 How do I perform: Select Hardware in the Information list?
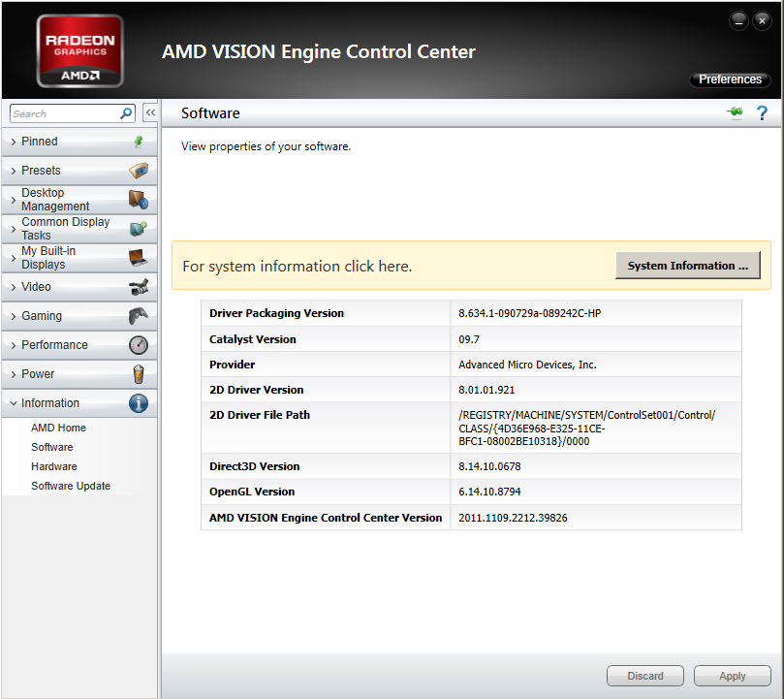click(54, 466)
